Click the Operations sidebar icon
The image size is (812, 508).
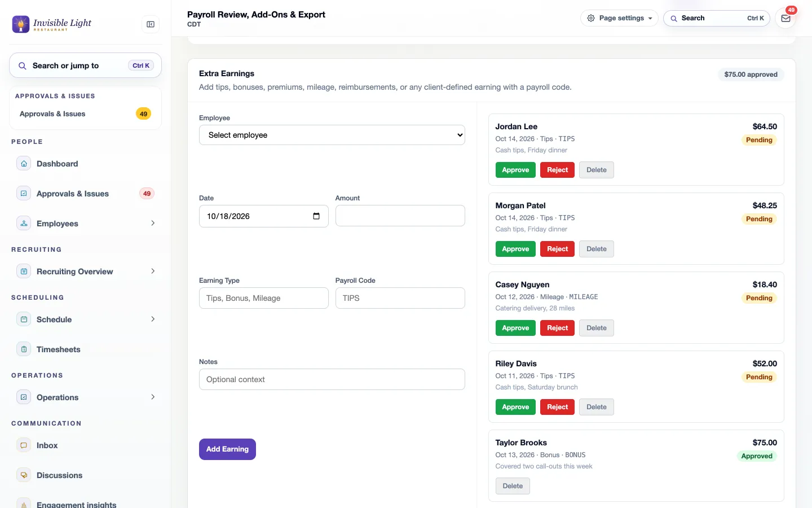pos(24,397)
